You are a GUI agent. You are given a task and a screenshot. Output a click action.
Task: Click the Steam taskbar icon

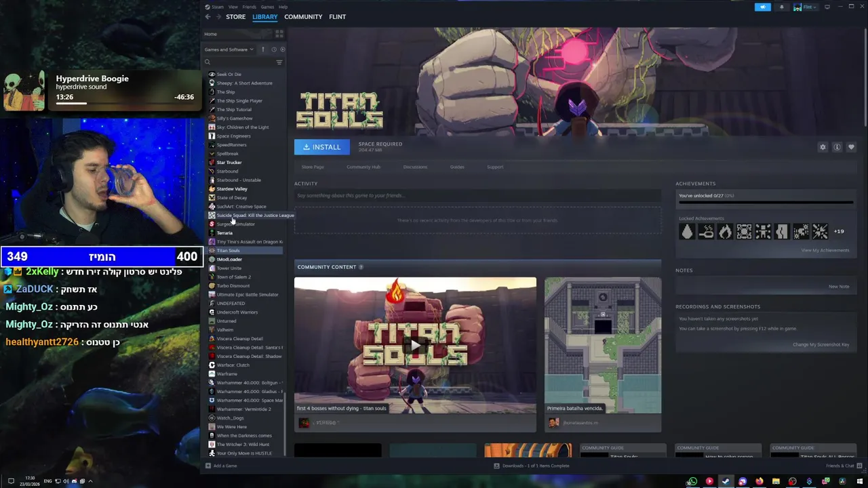coord(726,481)
